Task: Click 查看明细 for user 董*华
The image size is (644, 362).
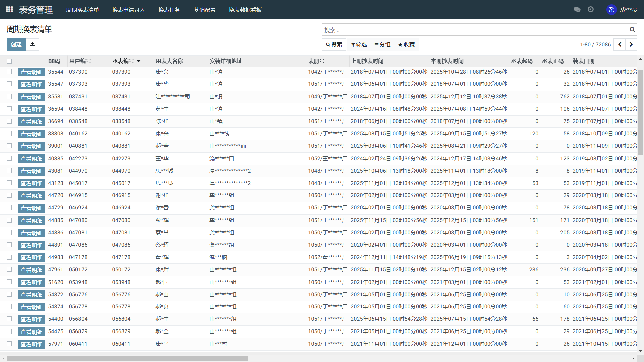Action: (x=32, y=158)
